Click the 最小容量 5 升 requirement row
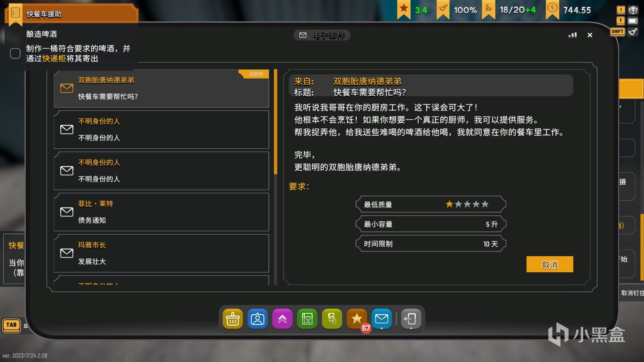 431,224
